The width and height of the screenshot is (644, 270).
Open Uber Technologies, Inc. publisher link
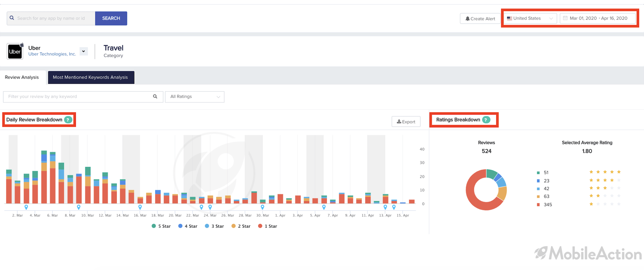pos(52,54)
